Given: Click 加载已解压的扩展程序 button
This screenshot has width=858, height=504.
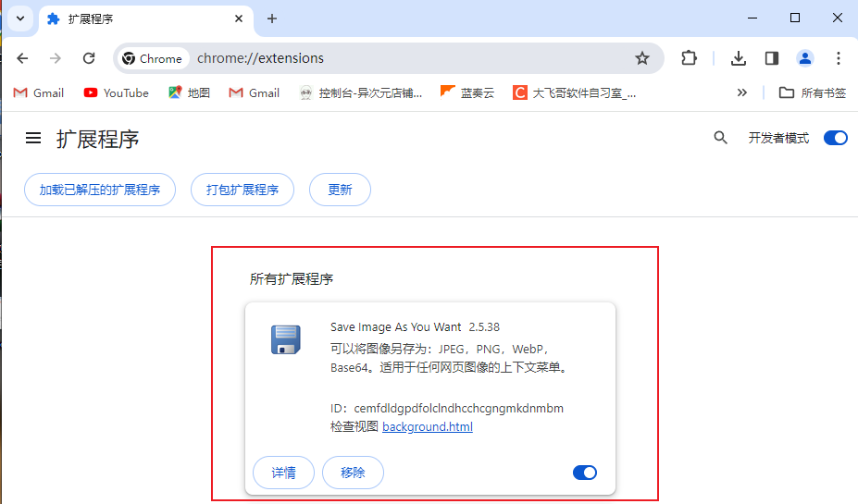Looking at the screenshot, I should coord(100,190).
